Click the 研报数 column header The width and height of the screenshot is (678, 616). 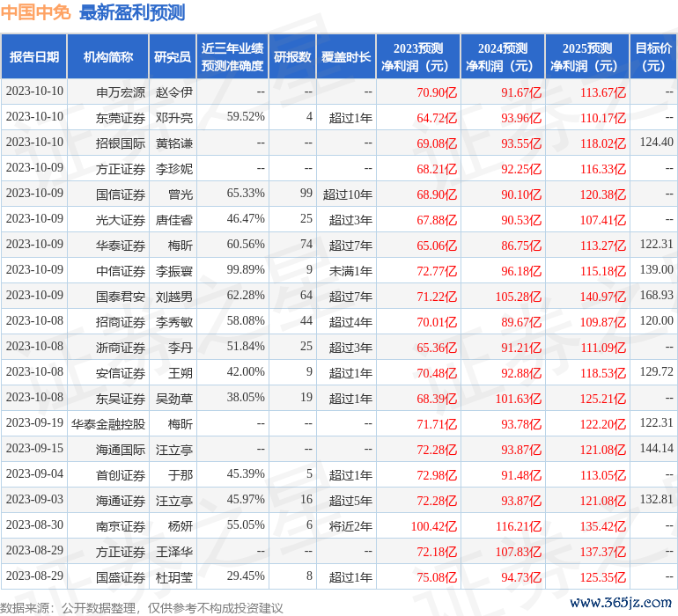pos(292,57)
